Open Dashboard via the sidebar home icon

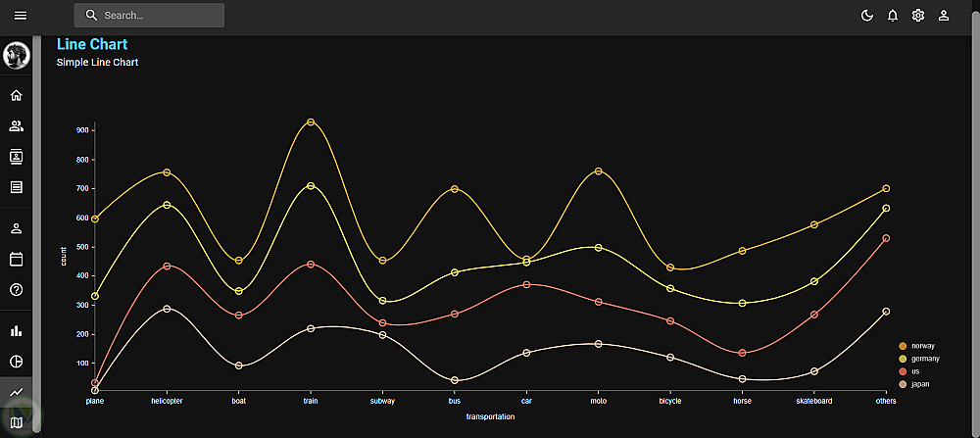tap(17, 96)
